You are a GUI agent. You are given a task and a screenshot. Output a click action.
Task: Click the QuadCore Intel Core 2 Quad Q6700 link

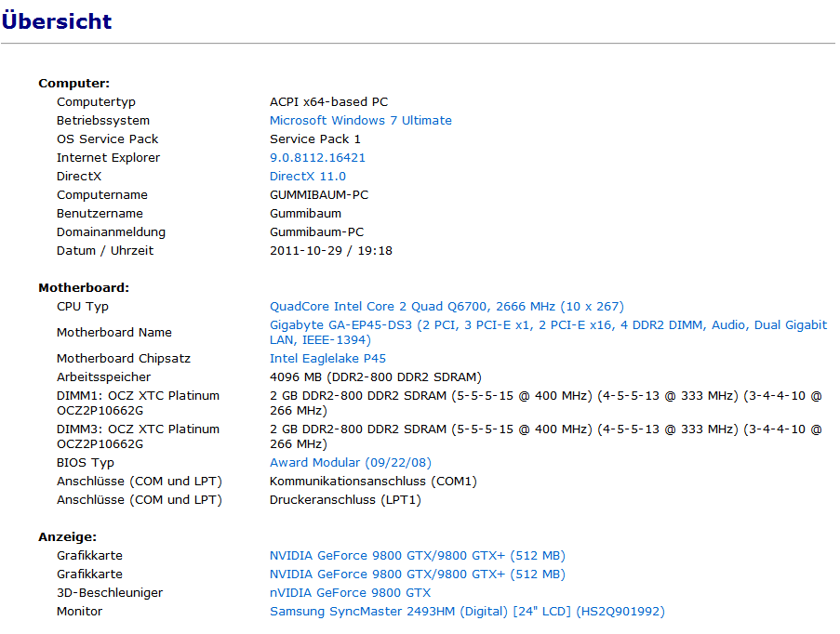(447, 306)
